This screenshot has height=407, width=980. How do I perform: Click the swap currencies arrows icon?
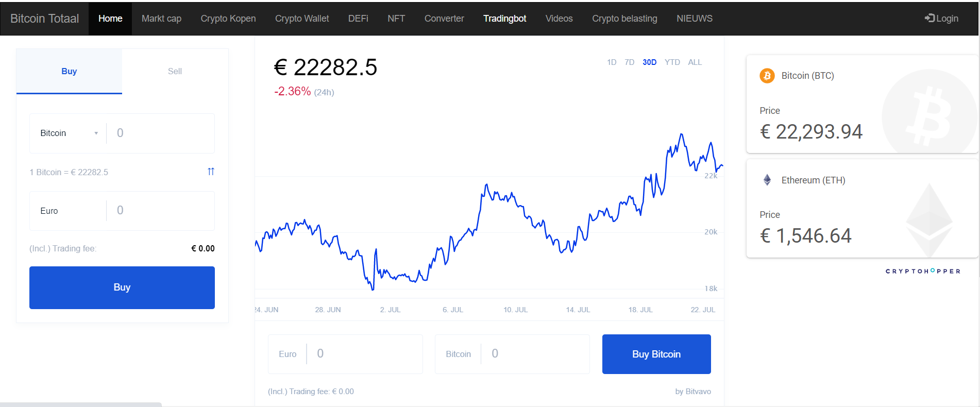tap(211, 172)
